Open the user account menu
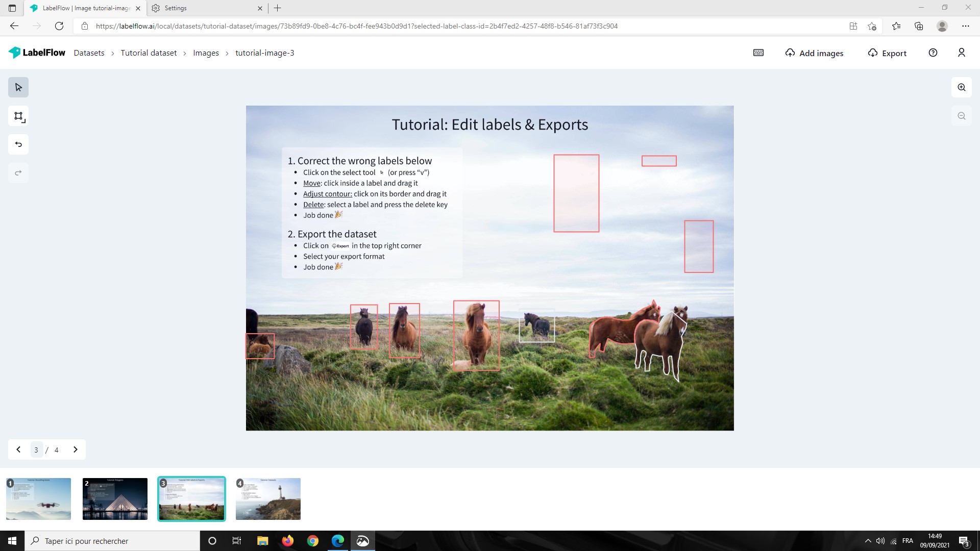The image size is (980, 551). point(962,53)
